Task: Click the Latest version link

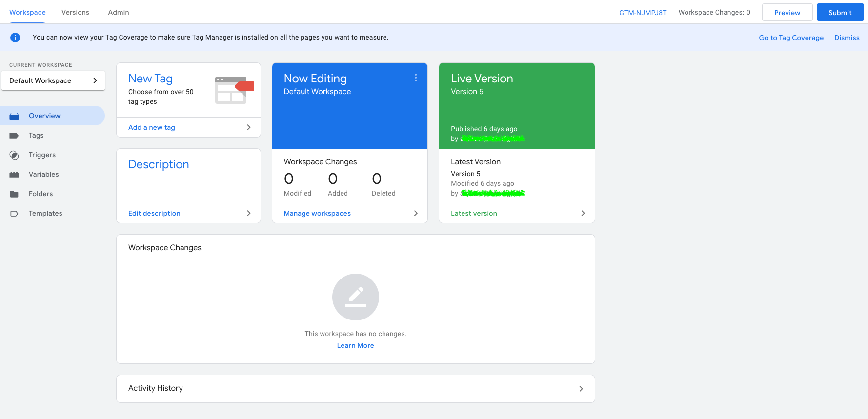Action: (x=474, y=213)
